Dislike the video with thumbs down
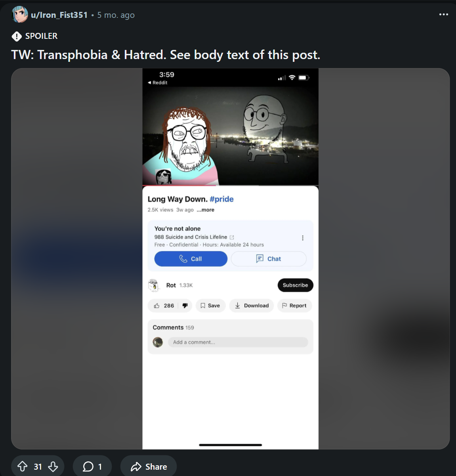Screen dimensions: 456x476 [185, 306]
